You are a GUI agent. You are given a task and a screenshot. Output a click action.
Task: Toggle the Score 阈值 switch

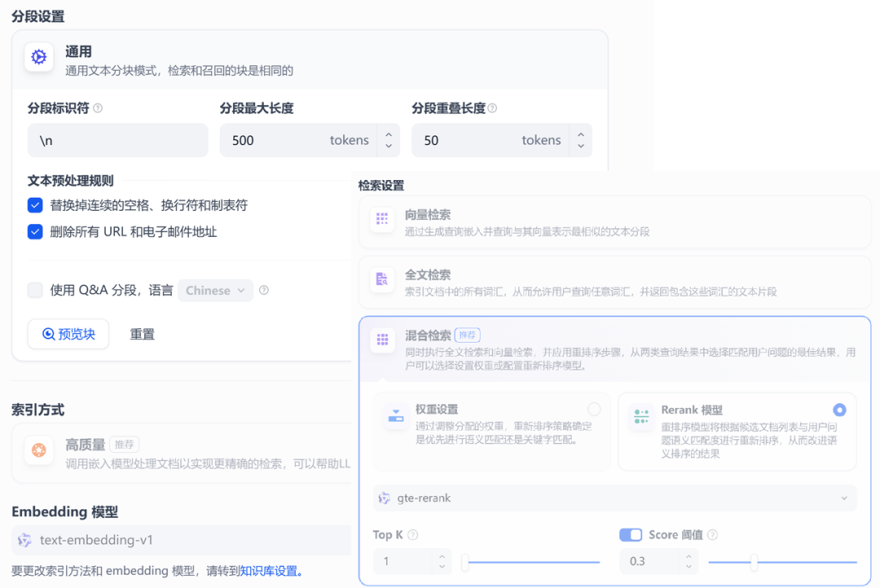[x=631, y=535]
